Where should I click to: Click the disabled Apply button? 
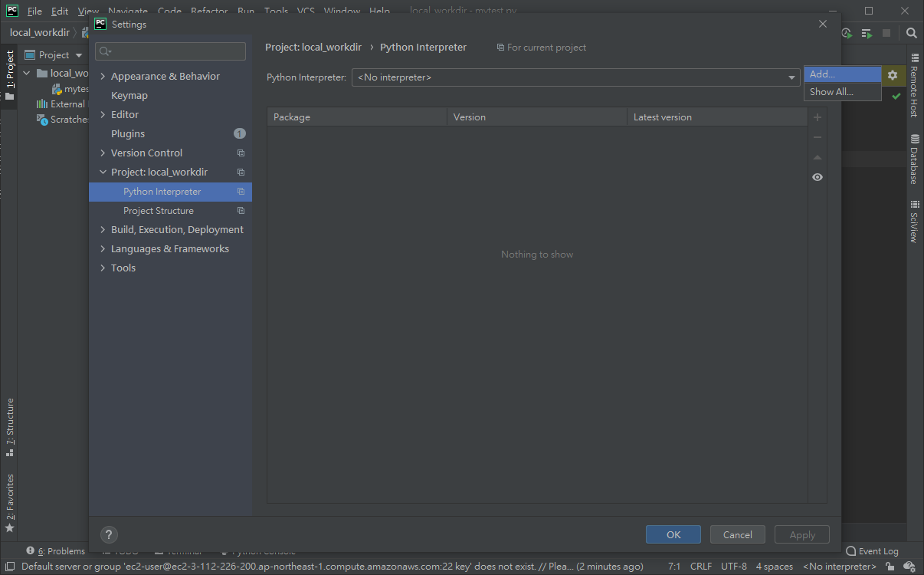click(802, 534)
